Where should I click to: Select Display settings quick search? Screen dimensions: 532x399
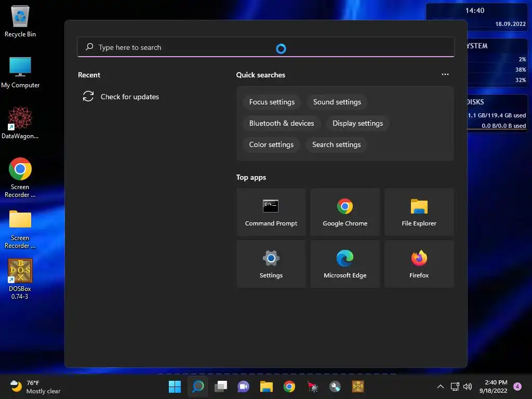tap(357, 124)
